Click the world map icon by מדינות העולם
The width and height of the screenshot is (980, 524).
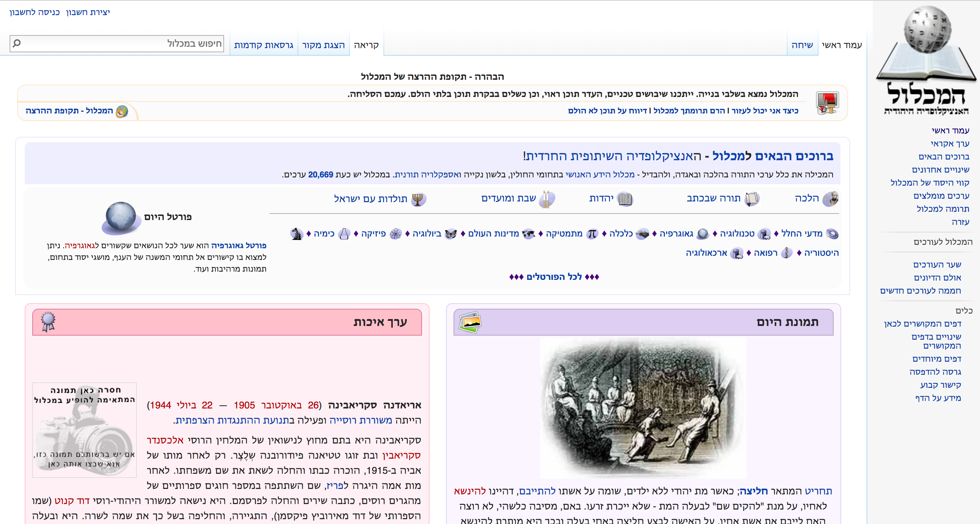pyautogui.click(x=528, y=234)
